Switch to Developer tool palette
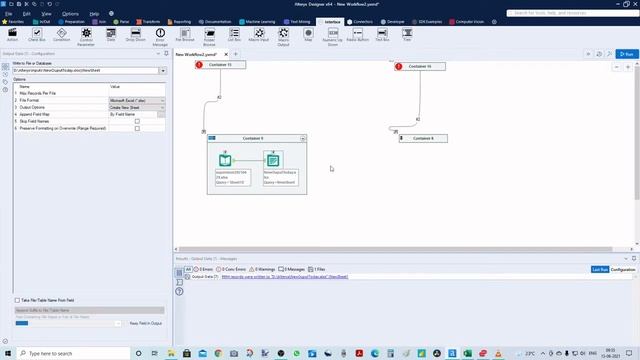This screenshot has width=640, height=360. [392, 22]
